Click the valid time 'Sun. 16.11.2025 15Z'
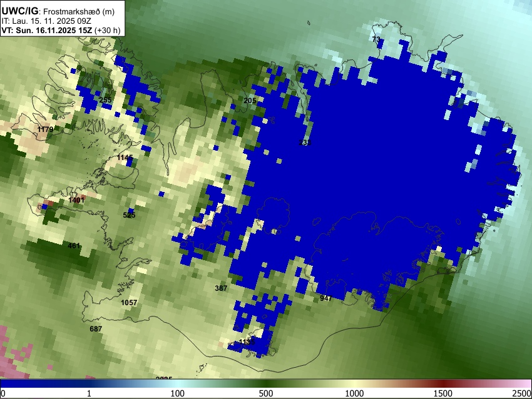Image resolution: width=532 pixels, height=399 pixels. (x=54, y=30)
